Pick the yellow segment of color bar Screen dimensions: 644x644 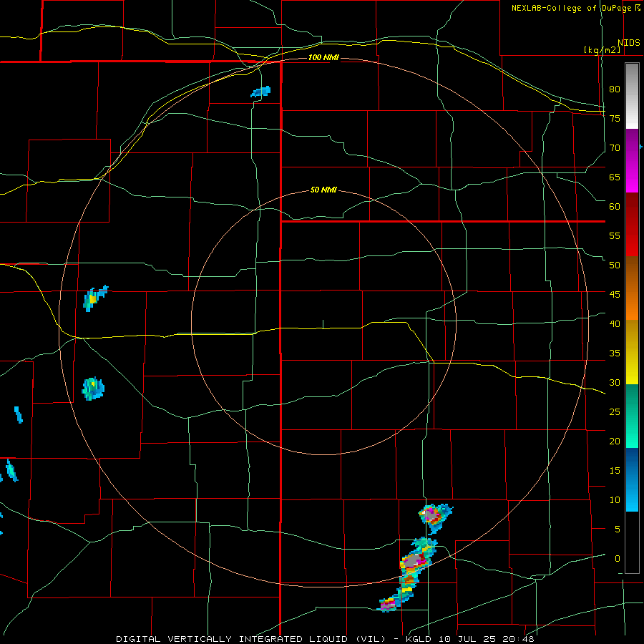[x=632, y=352]
